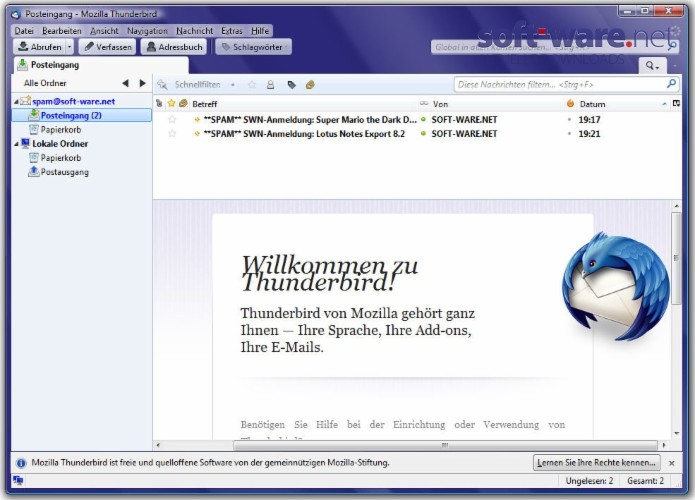
Task: Star the Super Mario the Dark message
Action: [x=172, y=120]
